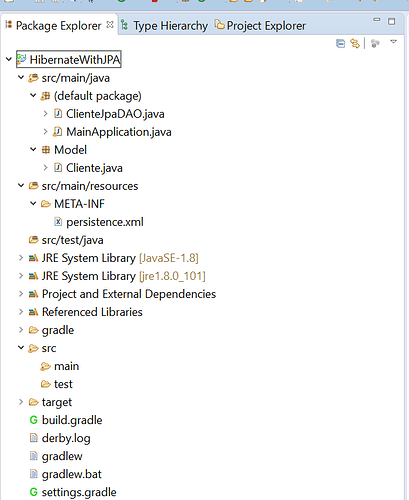The width and height of the screenshot is (409, 500).
Task: Click the Collapse All toolbar icon
Action: point(340,43)
